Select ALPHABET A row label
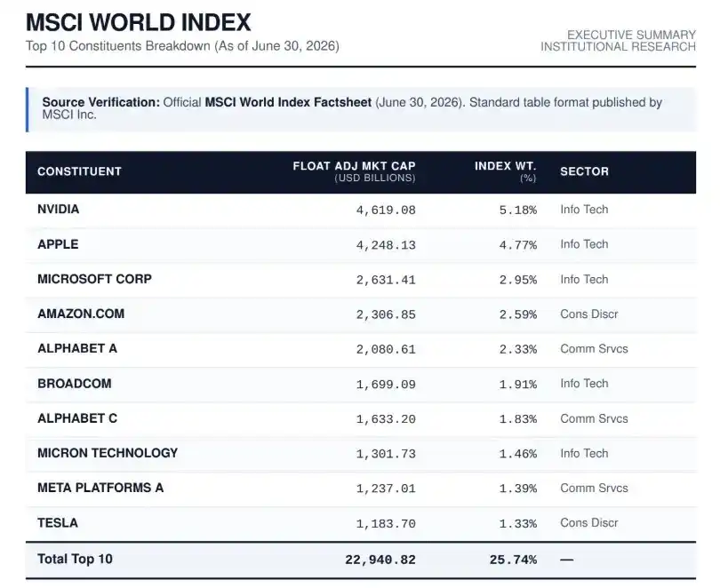 [x=77, y=348]
